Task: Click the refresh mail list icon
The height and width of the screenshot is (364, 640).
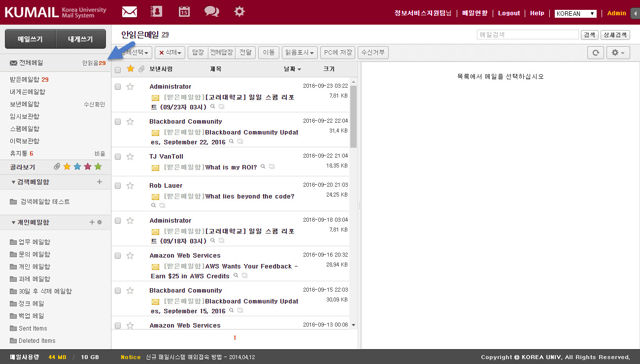Action: tap(595, 53)
